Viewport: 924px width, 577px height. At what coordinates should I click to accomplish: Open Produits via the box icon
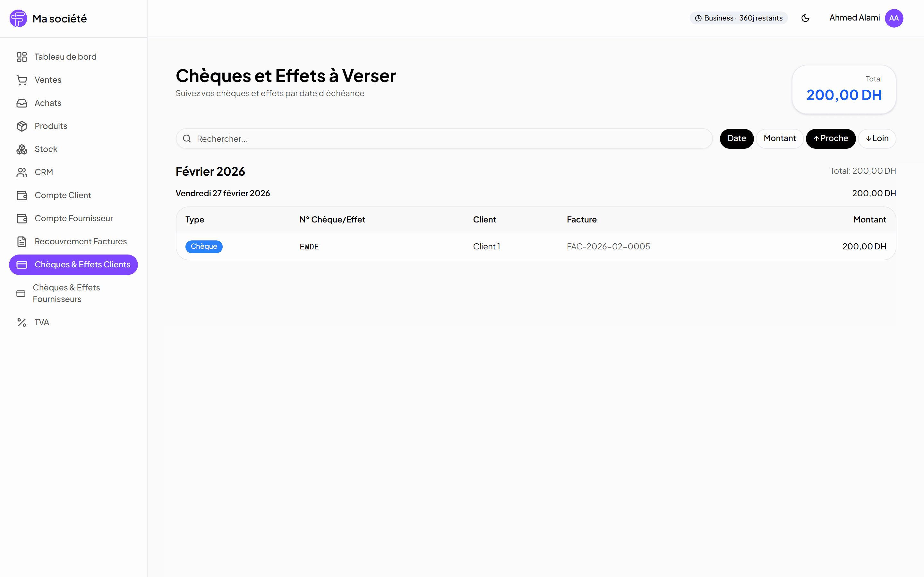click(x=22, y=126)
